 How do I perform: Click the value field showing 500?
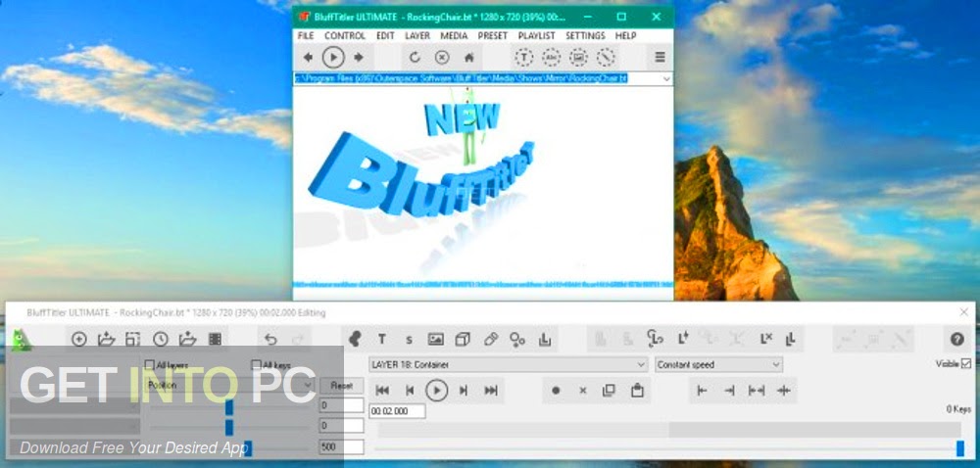click(341, 446)
